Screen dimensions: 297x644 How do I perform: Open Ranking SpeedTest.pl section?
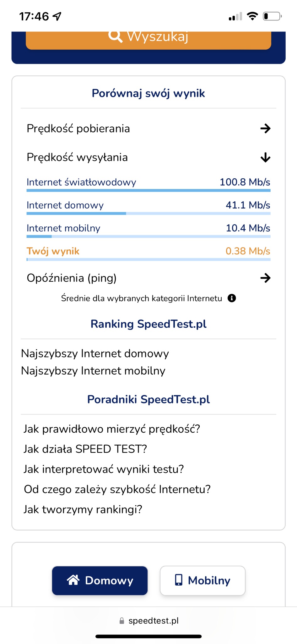[x=148, y=324]
